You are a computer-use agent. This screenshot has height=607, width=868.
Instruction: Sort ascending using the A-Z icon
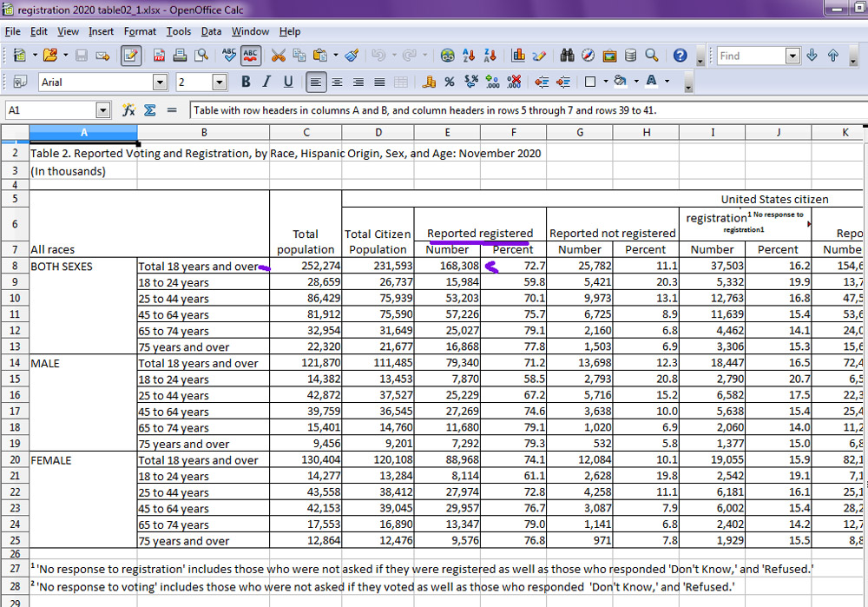coord(470,56)
